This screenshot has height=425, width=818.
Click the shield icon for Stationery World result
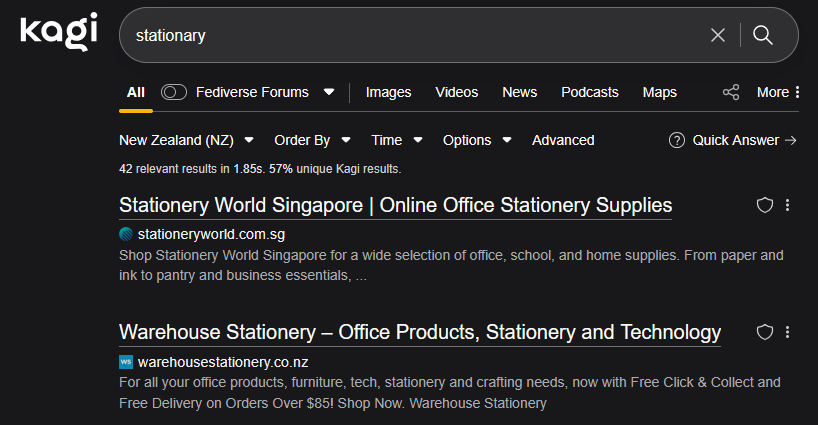(765, 205)
